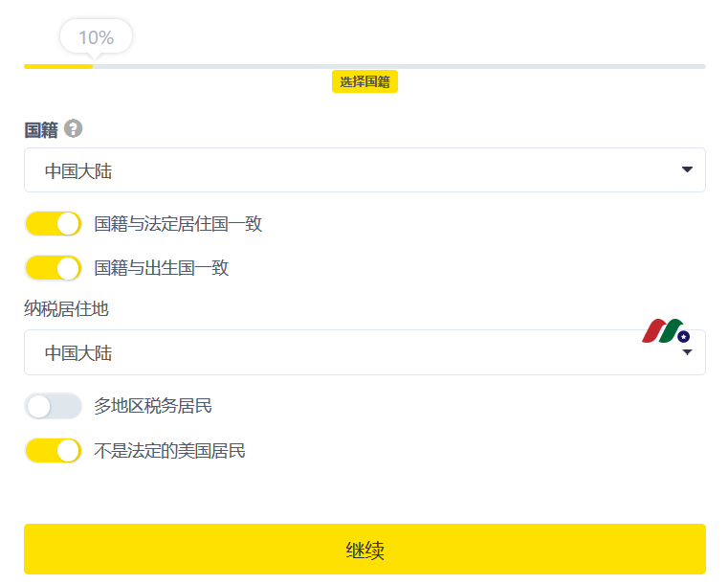Click the 国籍与出生国一致 label text
728x585 pixels.
click(162, 268)
